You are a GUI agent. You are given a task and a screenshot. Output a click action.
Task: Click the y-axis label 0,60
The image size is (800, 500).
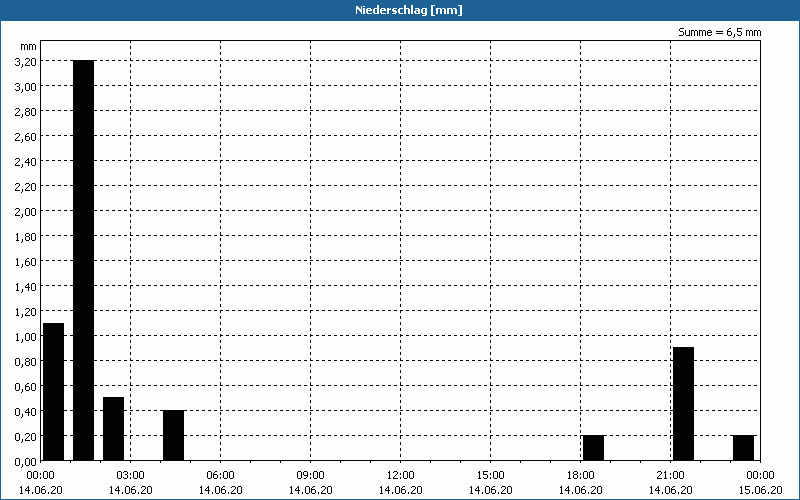(x=26, y=386)
